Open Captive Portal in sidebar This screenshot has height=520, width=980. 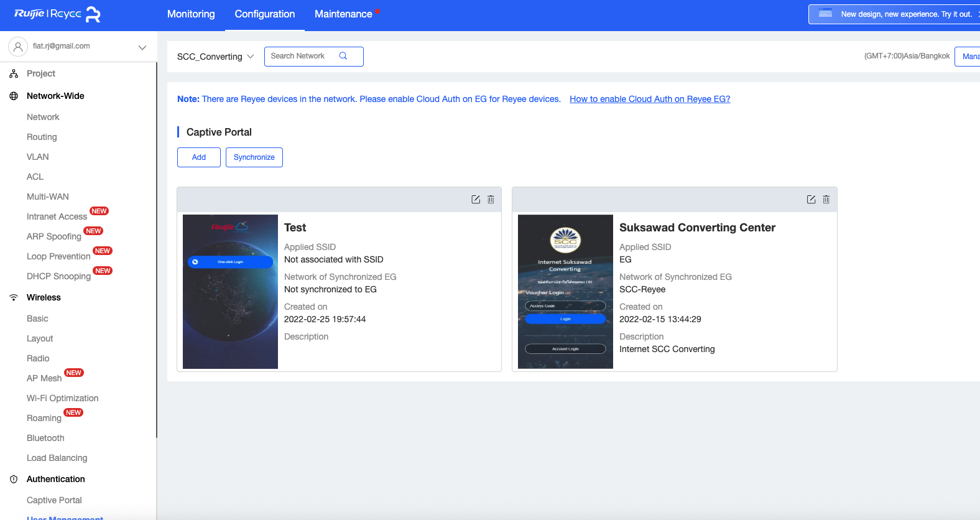coord(54,500)
